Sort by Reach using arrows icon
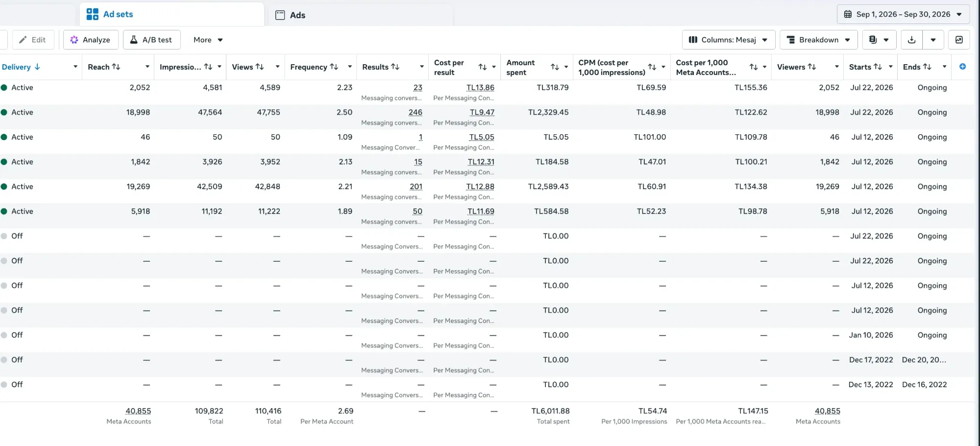980x446 pixels. 116,67
